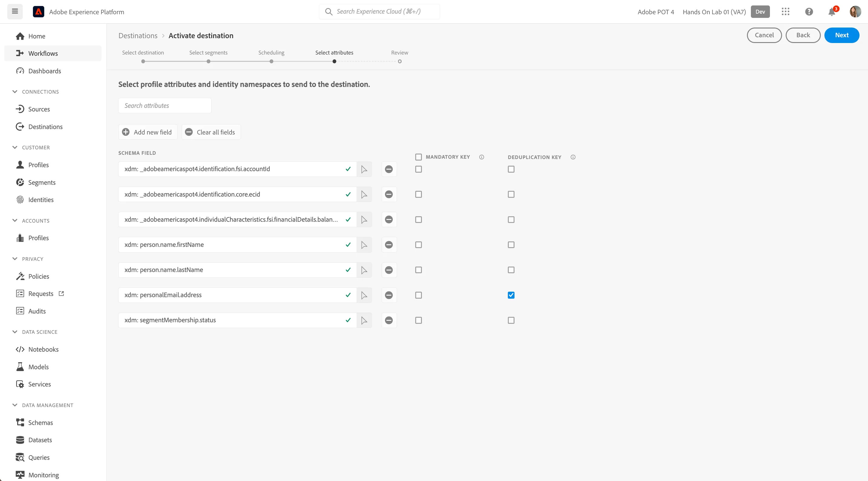Viewport: 868px width, 481px height.
Task: Click the Back button
Action: [x=803, y=35]
